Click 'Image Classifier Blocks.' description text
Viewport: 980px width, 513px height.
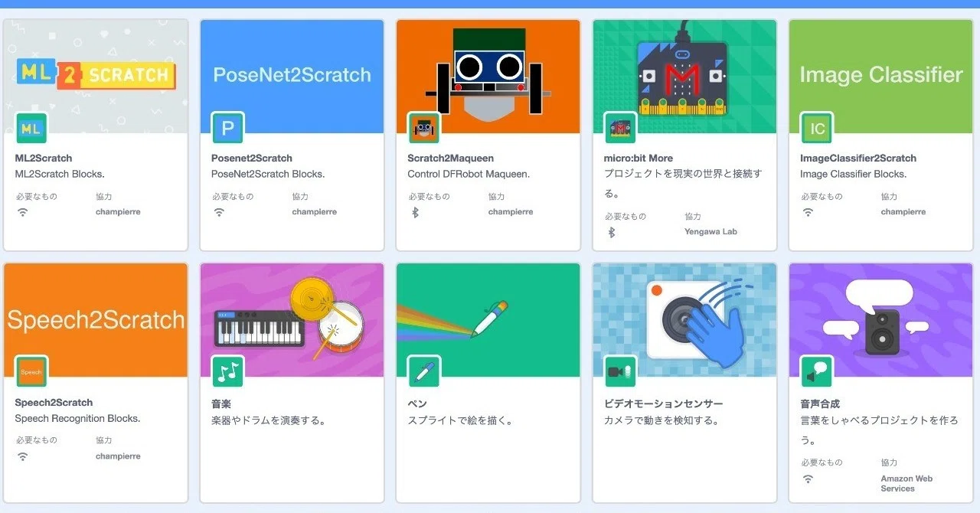pos(853,175)
